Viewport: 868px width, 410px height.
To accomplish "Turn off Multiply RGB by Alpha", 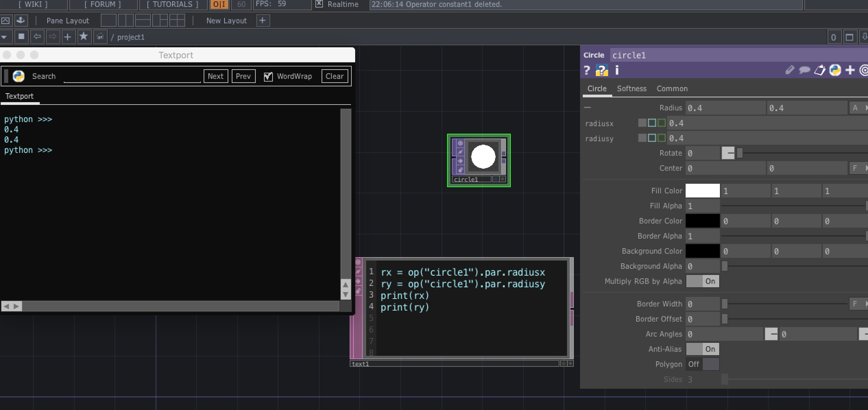I will [703, 281].
